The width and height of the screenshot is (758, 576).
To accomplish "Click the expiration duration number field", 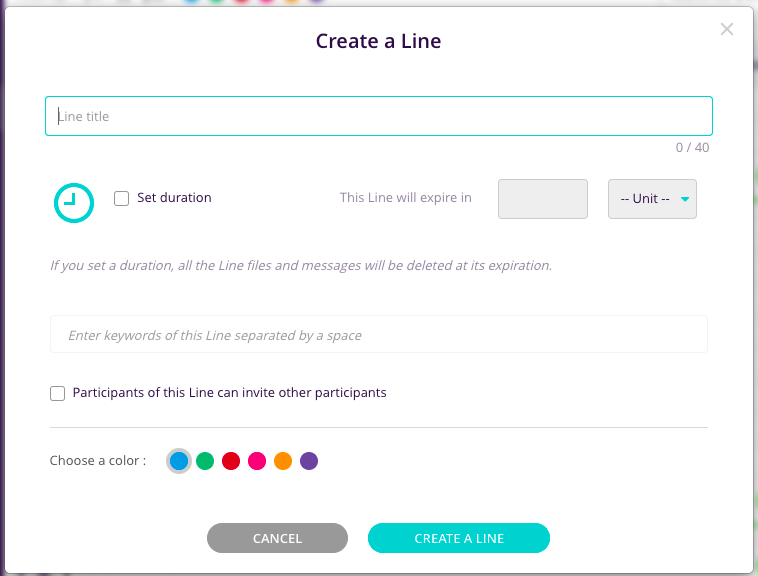I will pos(542,198).
